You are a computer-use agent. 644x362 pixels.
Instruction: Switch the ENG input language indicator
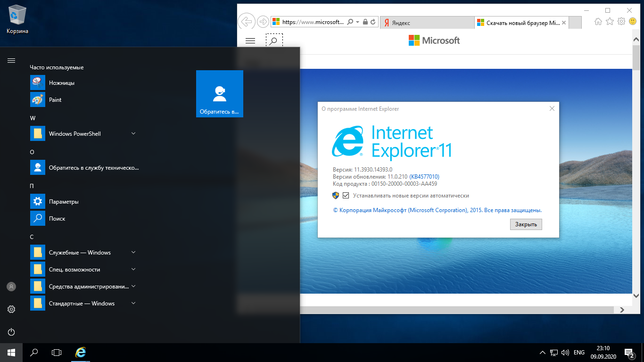pos(579,353)
